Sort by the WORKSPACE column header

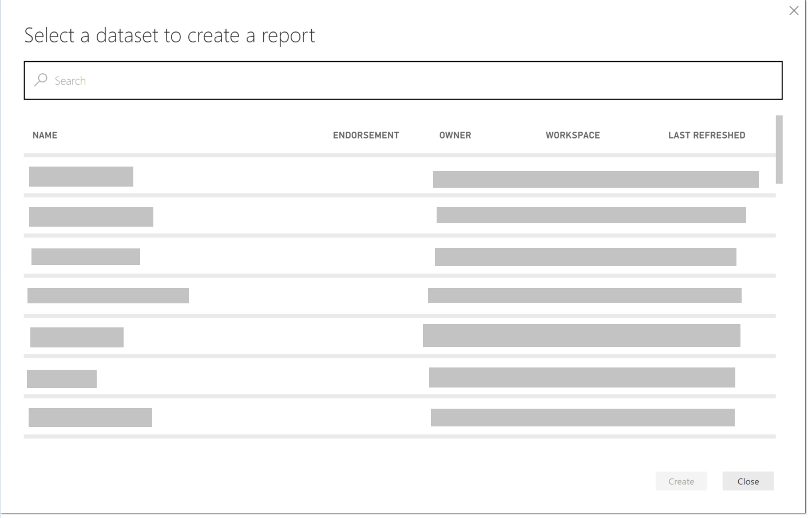click(x=572, y=135)
